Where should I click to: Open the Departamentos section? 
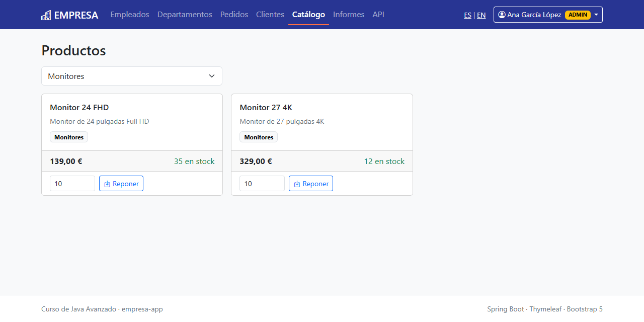(185, 15)
